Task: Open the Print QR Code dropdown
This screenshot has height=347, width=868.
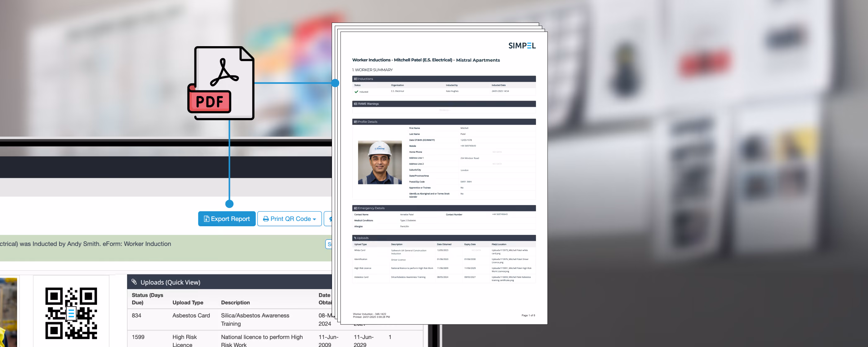Action: pos(290,219)
